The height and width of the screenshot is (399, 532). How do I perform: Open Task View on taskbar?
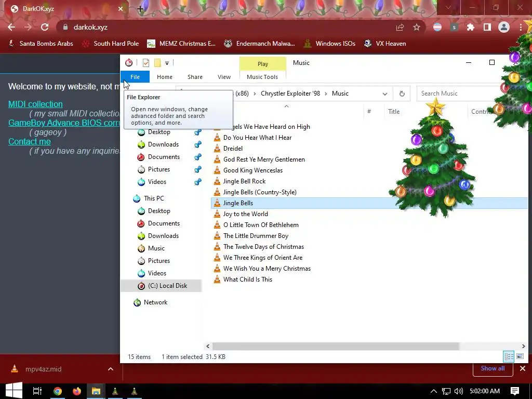pos(37,391)
